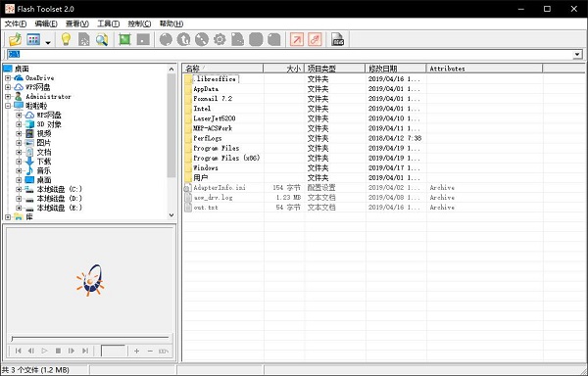Open the 查看(V) menu
Screen dimensions: 588x376
coord(76,23)
